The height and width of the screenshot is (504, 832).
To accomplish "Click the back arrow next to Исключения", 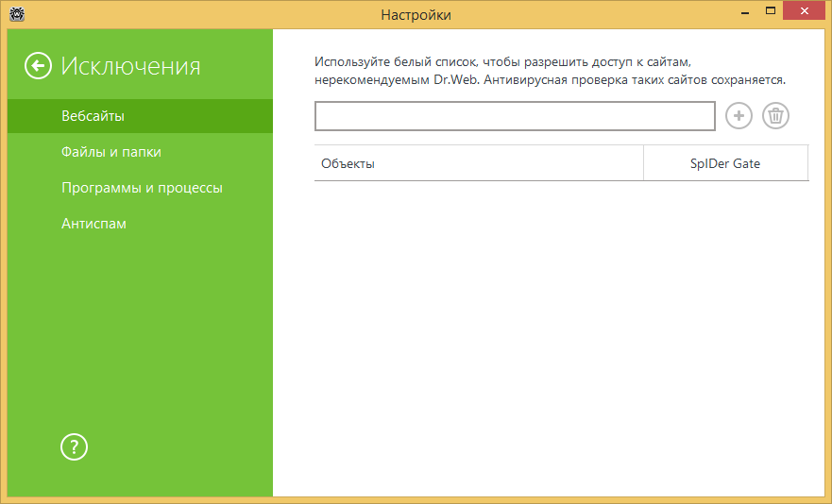I will click(x=38, y=66).
